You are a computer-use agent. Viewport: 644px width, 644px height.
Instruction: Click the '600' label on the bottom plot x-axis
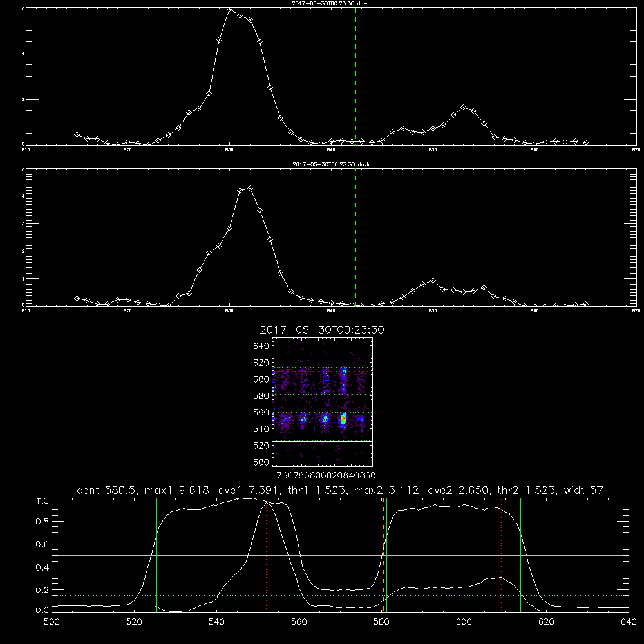coord(464,622)
